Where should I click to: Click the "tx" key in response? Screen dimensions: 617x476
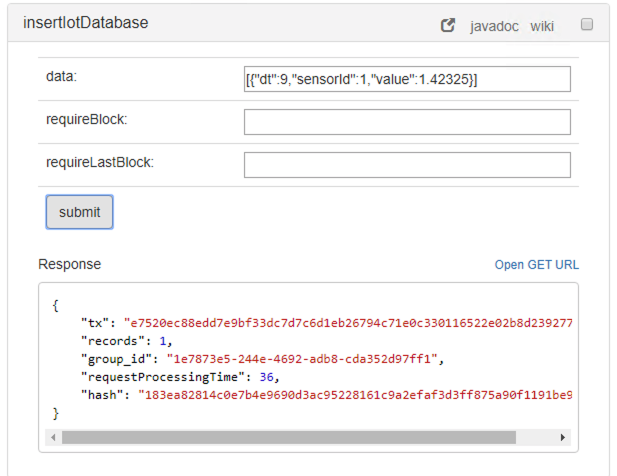94,323
